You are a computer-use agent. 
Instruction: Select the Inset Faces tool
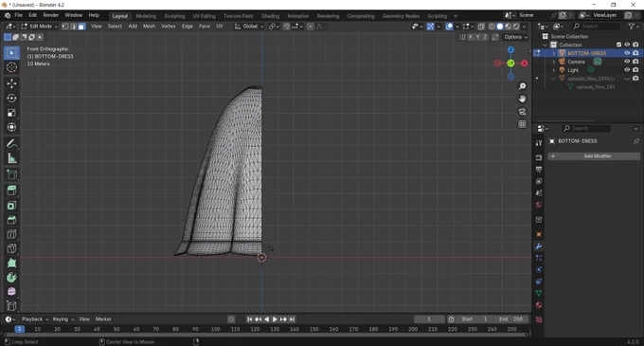tap(11, 205)
